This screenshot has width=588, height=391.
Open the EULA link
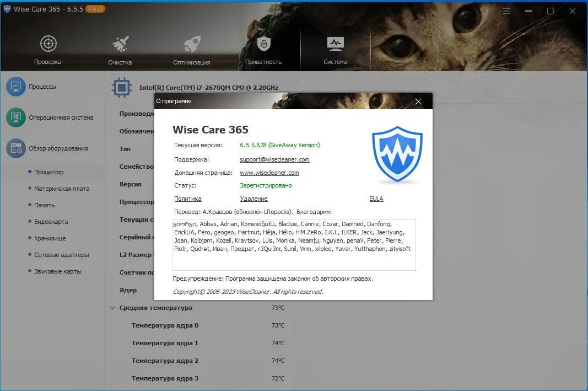pyautogui.click(x=376, y=199)
